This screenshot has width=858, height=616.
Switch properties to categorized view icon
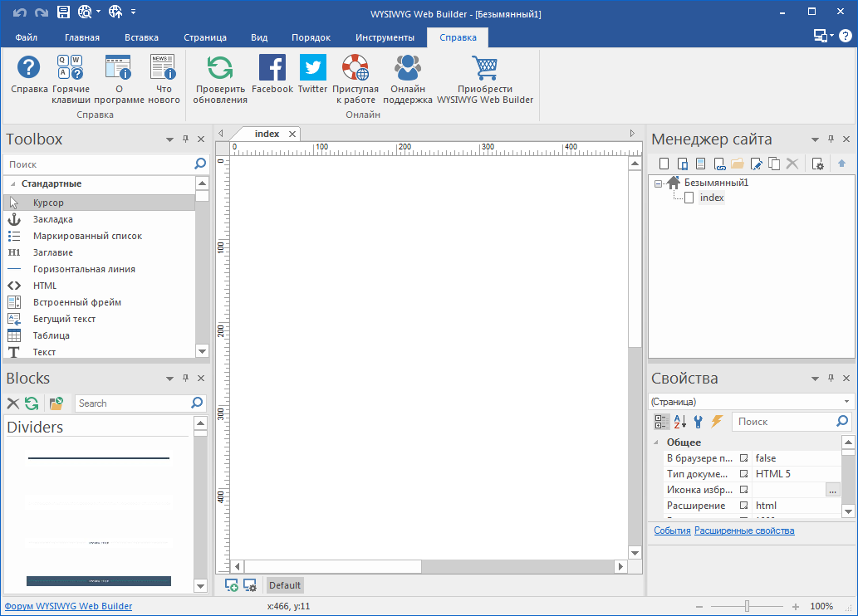click(661, 421)
